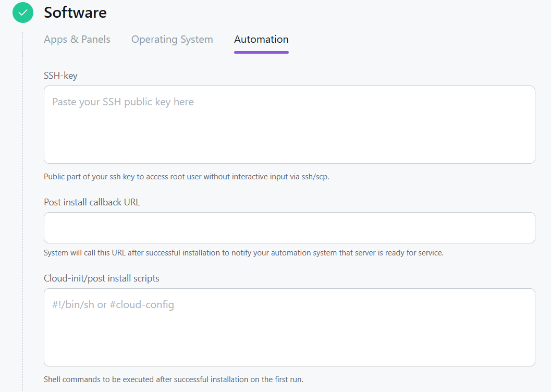Click the purple underline beneath Automation
551x392 pixels.
pyautogui.click(x=261, y=52)
